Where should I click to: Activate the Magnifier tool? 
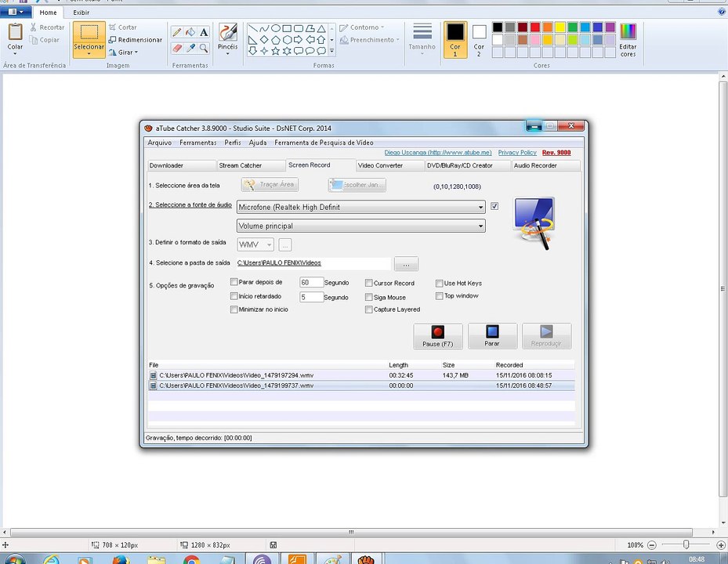pyautogui.click(x=204, y=48)
